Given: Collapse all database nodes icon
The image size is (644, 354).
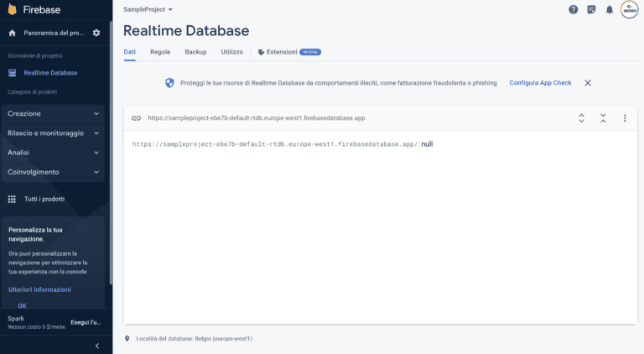Looking at the screenshot, I should pyautogui.click(x=603, y=118).
